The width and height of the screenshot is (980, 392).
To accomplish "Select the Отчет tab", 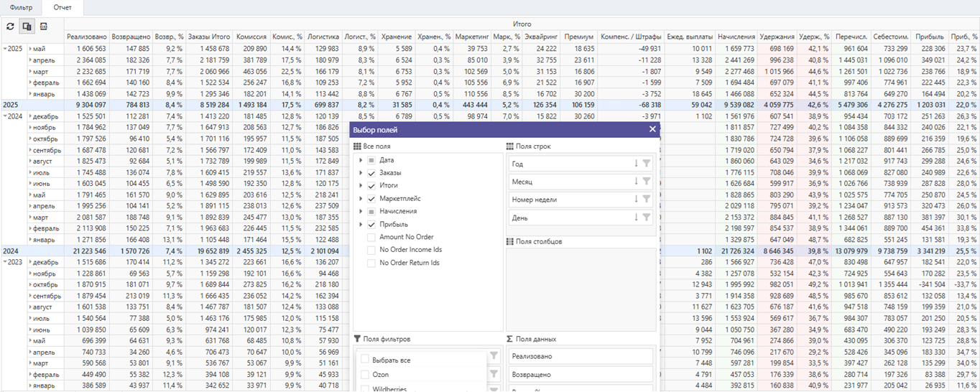I will click(x=63, y=7).
